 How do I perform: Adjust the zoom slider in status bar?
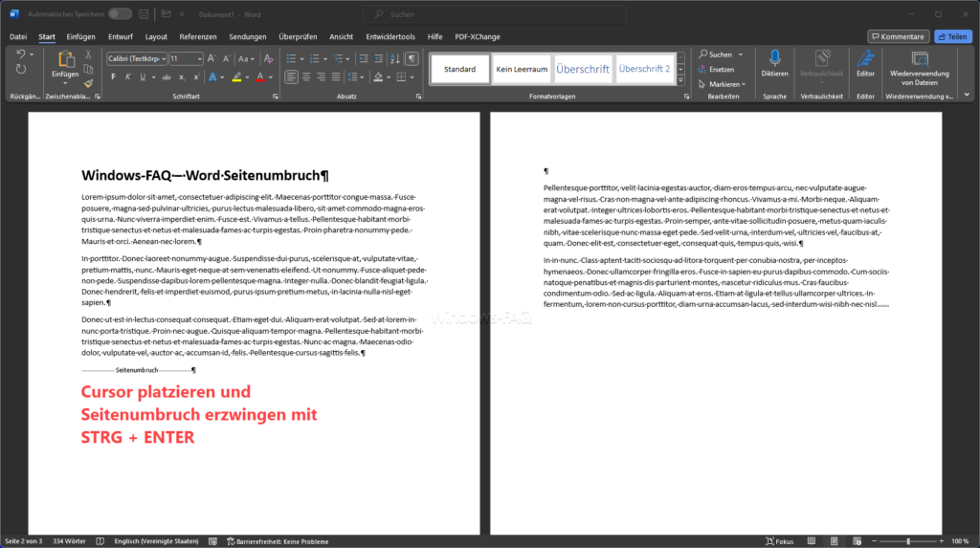coord(908,541)
